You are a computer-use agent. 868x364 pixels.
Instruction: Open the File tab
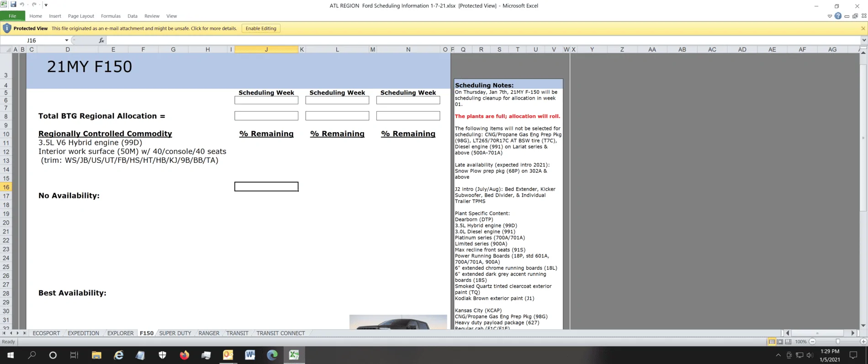coord(12,16)
